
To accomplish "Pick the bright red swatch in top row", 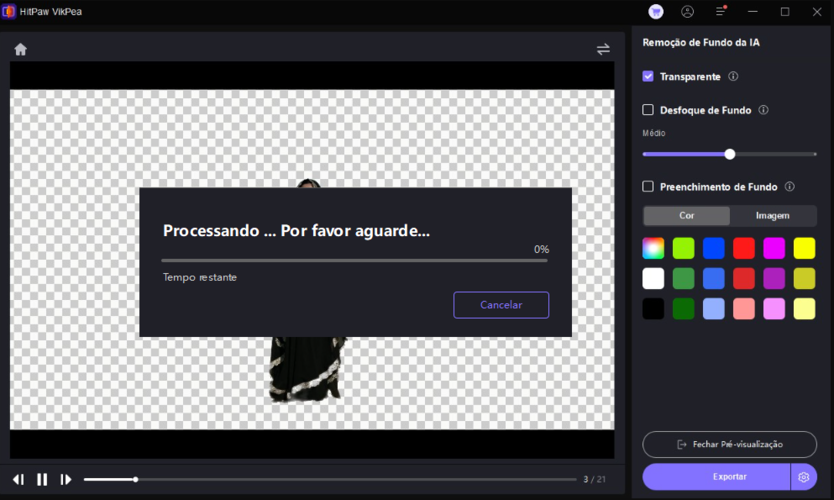I will (x=744, y=248).
